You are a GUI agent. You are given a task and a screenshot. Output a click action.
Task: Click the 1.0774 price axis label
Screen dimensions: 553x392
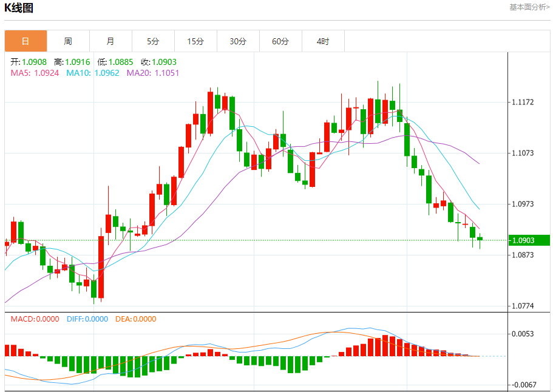point(523,306)
